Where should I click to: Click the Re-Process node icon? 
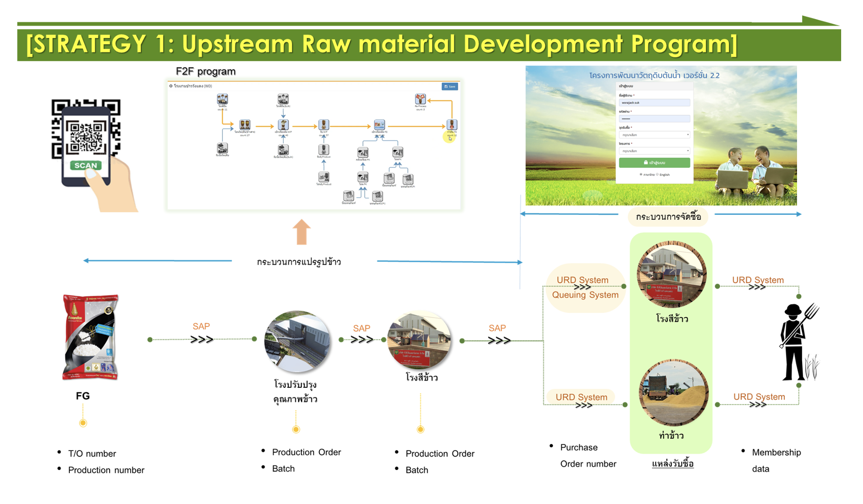[x=420, y=99]
